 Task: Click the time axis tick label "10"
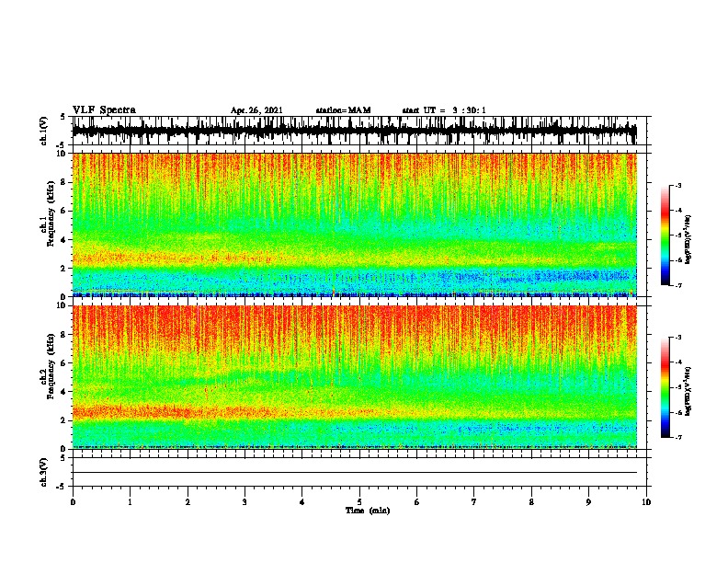click(646, 502)
